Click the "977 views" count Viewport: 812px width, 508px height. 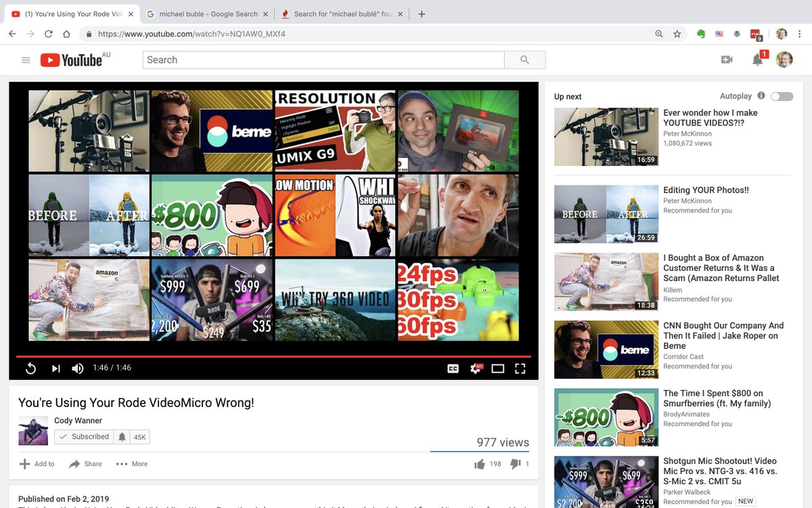(x=503, y=442)
